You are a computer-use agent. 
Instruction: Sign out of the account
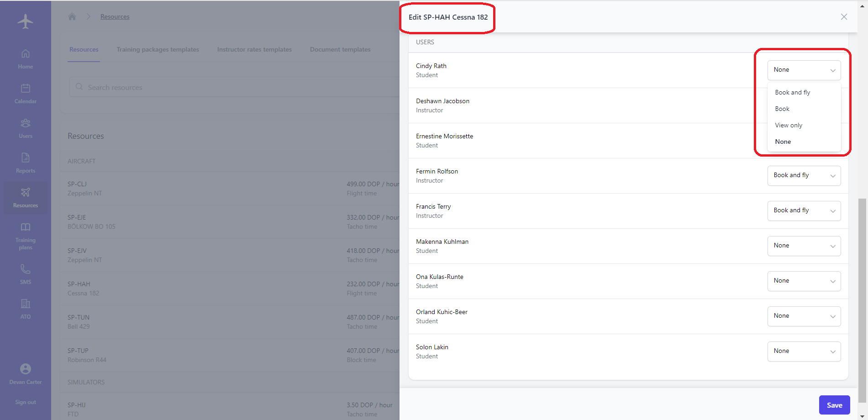26,402
